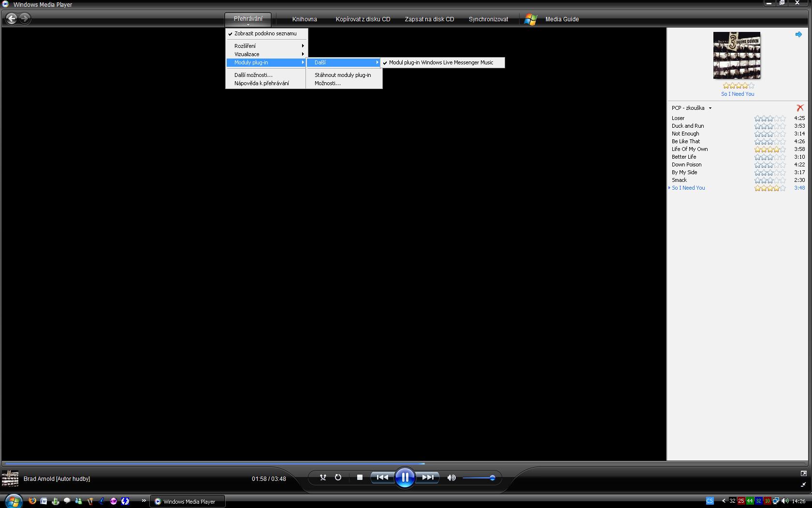The width and height of the screenshot is (812, 508).
Task: Go back with the left arrow button
Action: [x=12, y=18]
